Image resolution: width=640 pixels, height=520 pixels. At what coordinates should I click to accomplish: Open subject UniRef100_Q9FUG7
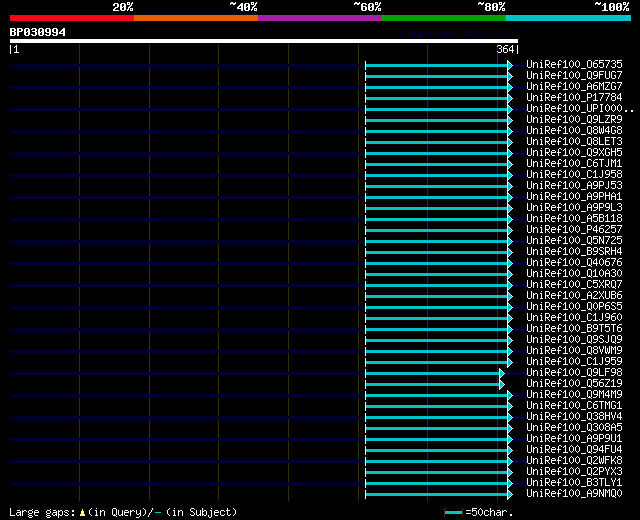tap(574, 75)
